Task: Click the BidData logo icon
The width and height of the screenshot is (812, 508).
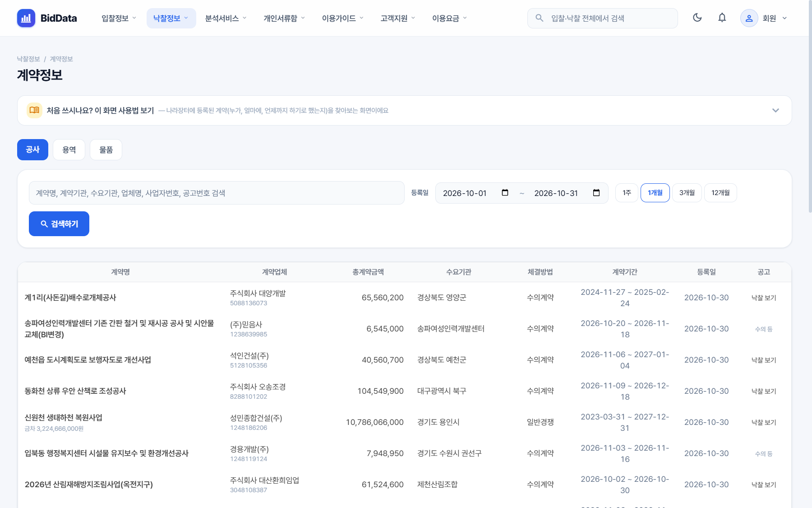Action: [26, 18]
